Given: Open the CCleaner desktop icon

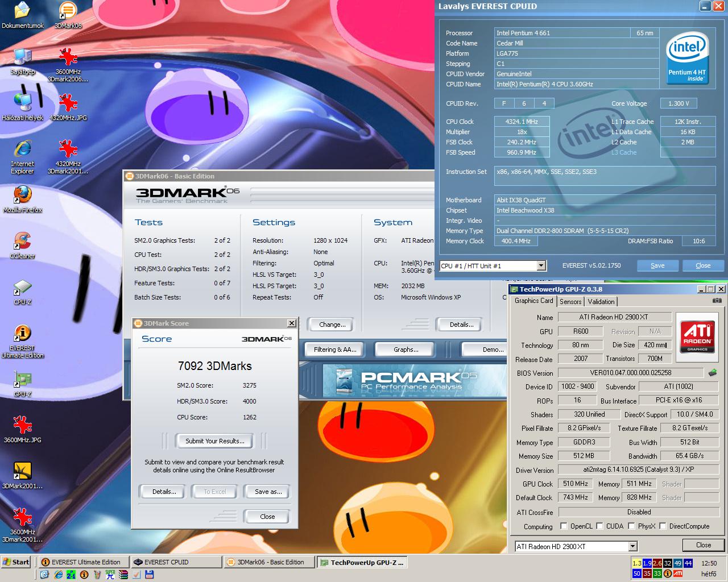Looking at the screenshot, I should (22, 246).
